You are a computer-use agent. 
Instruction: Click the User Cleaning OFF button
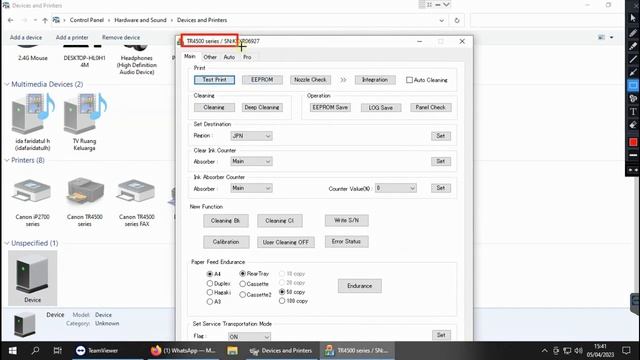(x=286, y=242)
